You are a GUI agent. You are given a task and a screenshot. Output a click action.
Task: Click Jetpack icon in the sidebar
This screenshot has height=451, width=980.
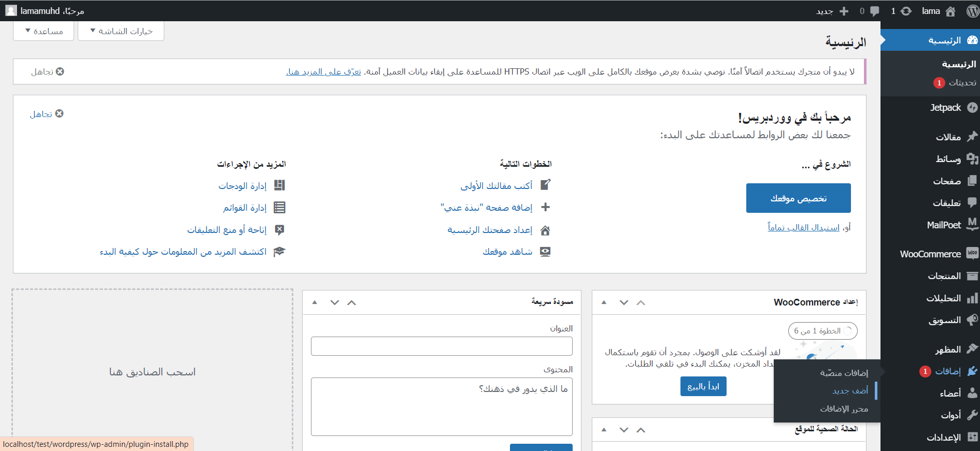click(972, 107)
